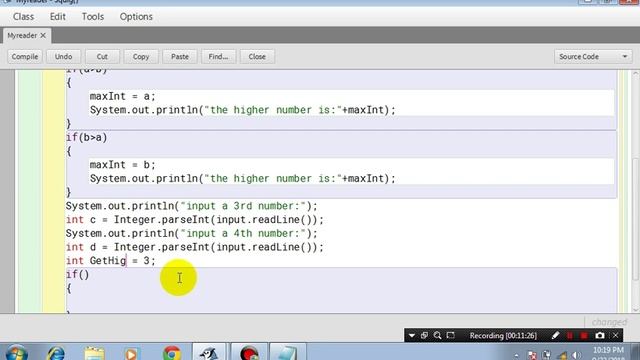Click the Action Center flag tray icon
Screen dimensions: 640x360
coord(532,356)
